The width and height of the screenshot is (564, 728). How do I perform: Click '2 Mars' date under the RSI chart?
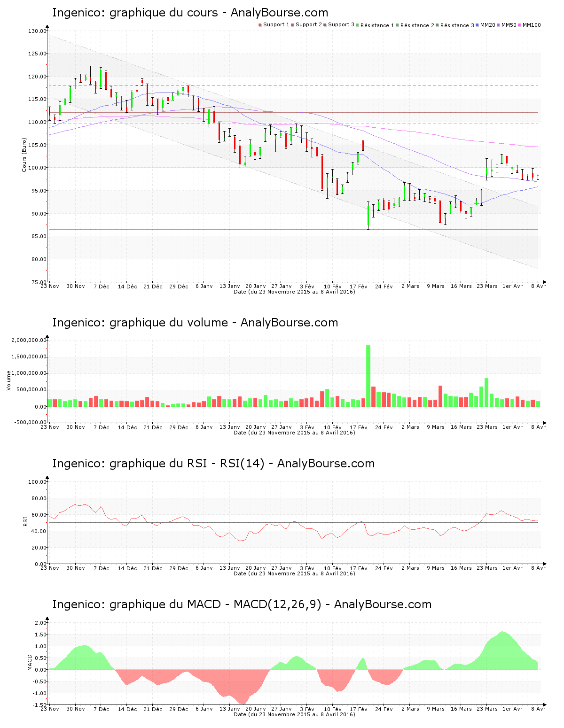(410, 568)
